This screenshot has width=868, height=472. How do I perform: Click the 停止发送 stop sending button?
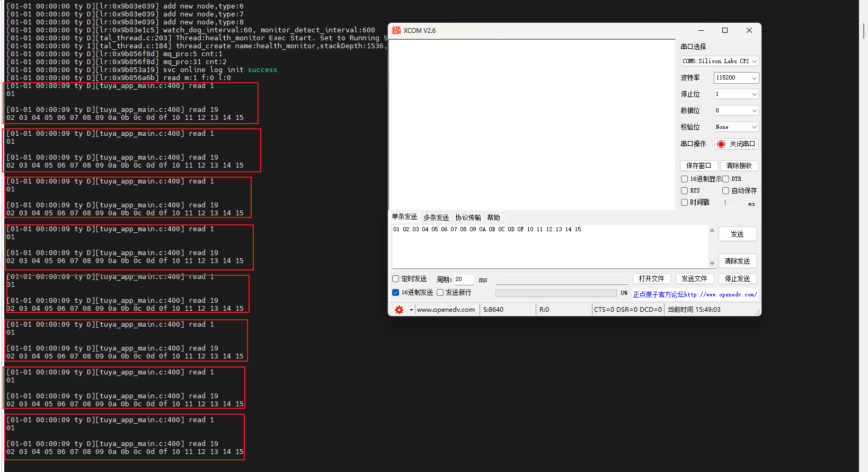(x=738, y=279)
